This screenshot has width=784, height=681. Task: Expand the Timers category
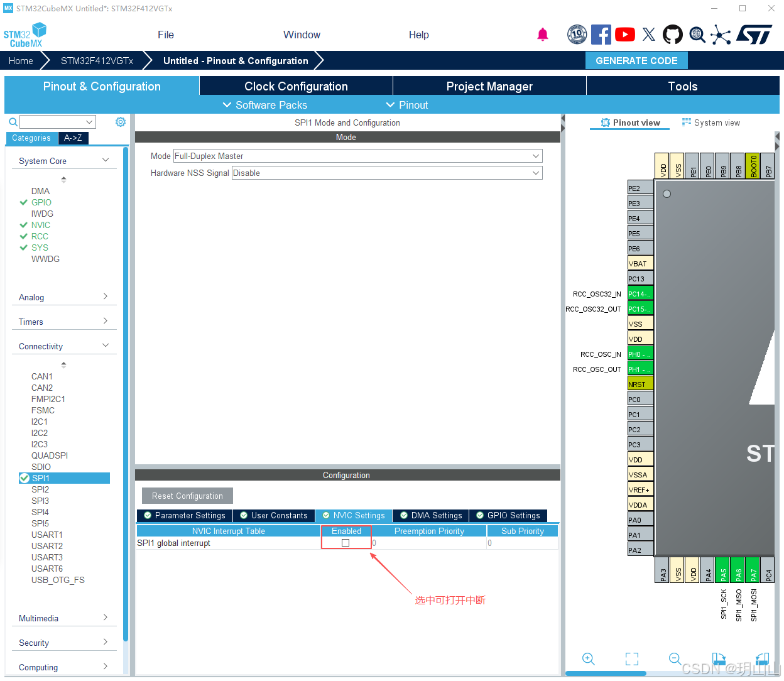coord(106,321)
